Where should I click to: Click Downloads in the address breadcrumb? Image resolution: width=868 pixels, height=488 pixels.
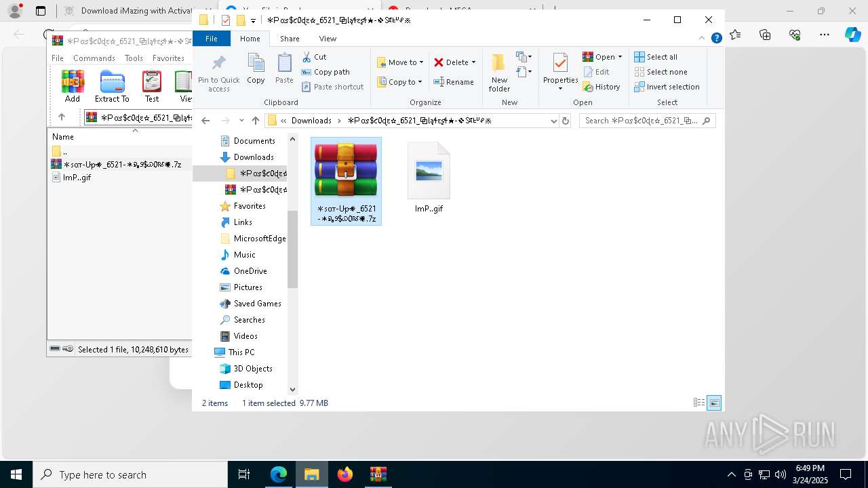[x=311, y=121]
